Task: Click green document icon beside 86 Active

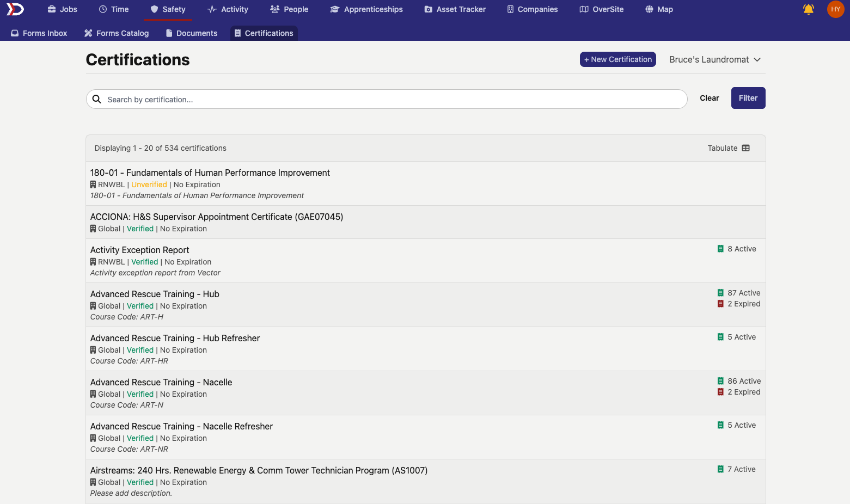Action: coord(720,381)
